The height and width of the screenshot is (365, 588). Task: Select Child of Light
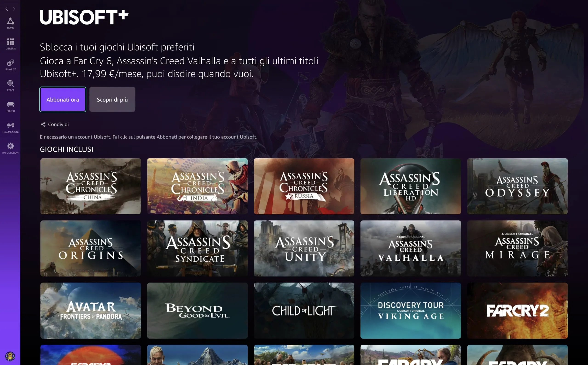304,311
